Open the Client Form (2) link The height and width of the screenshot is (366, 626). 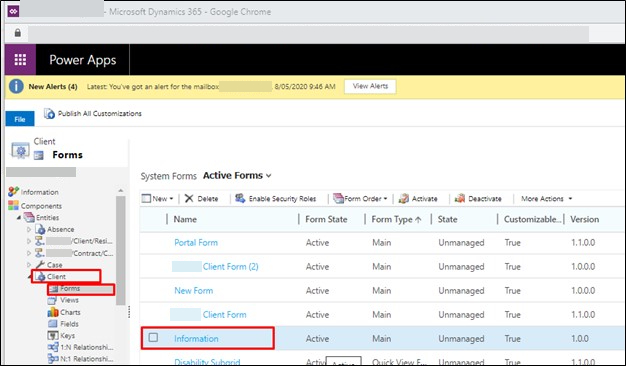230,266
